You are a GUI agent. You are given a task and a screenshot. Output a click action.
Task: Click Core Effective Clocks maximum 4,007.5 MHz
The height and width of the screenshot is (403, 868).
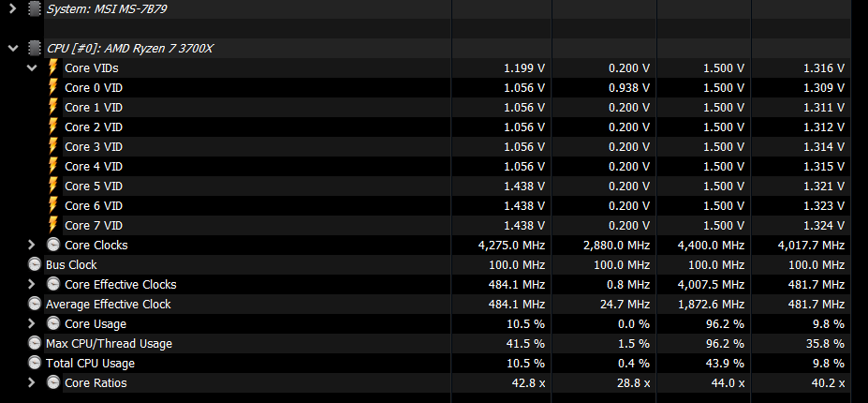pos(711,284)
